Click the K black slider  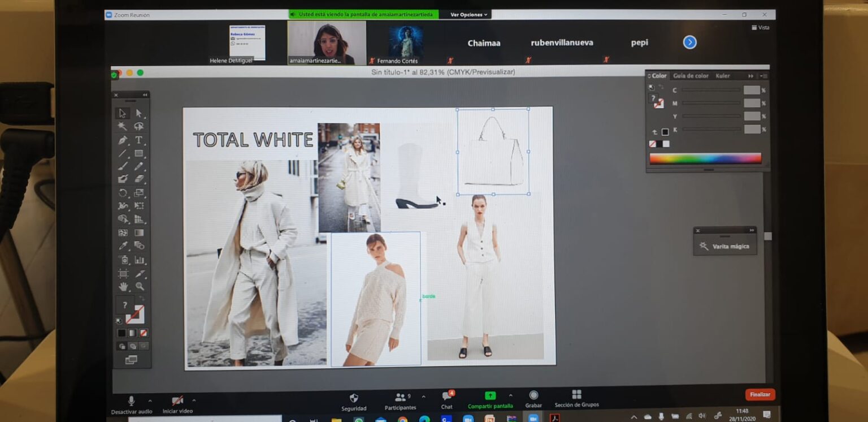[x=711, y=130]
